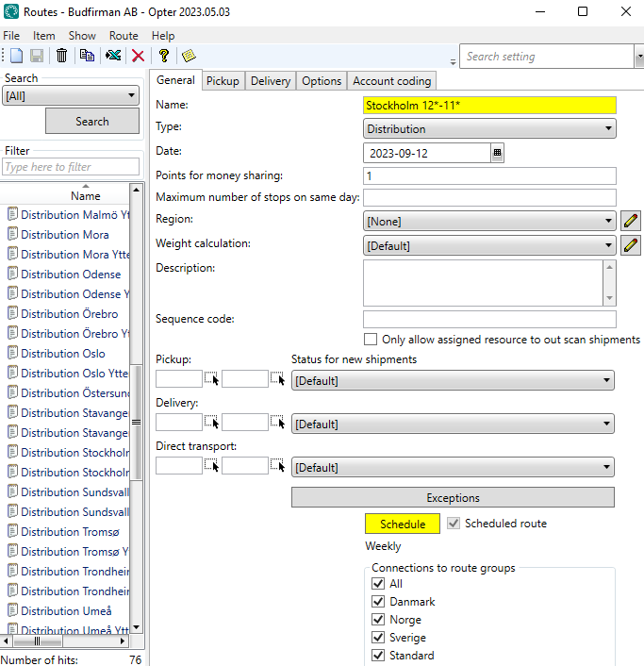Open the calendar date picker icon
The image size is (644, 666).
[x=497, y=152]
